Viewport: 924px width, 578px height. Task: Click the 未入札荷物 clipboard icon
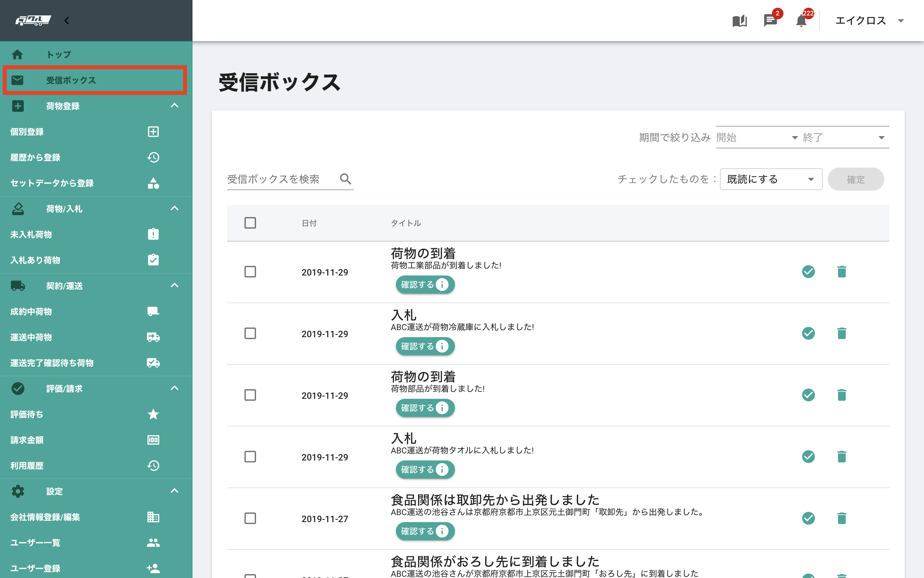[x=153, y=234]
